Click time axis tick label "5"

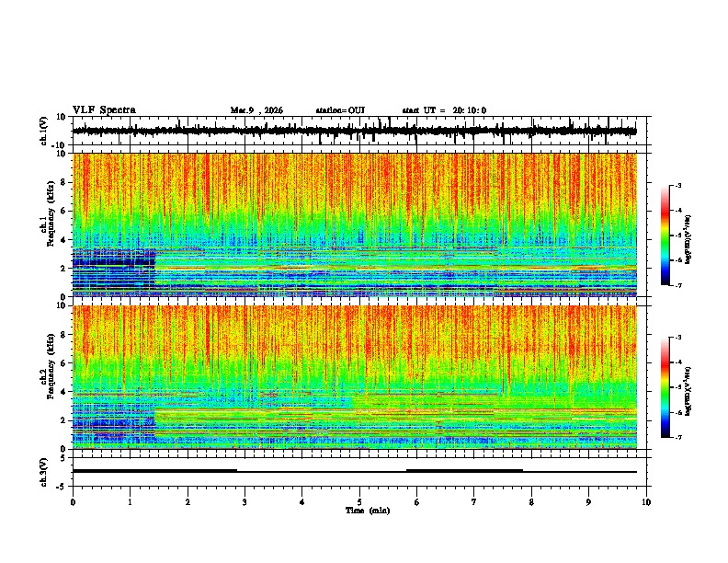(359, 502)
